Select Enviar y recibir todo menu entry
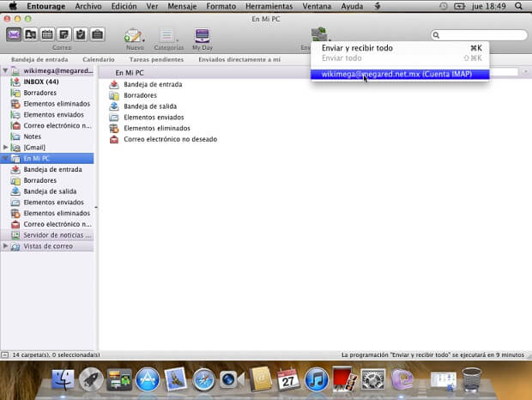Image resolution: width=532 pixels, height=400 pixels. pyautogui.click(x=400, y=48)
